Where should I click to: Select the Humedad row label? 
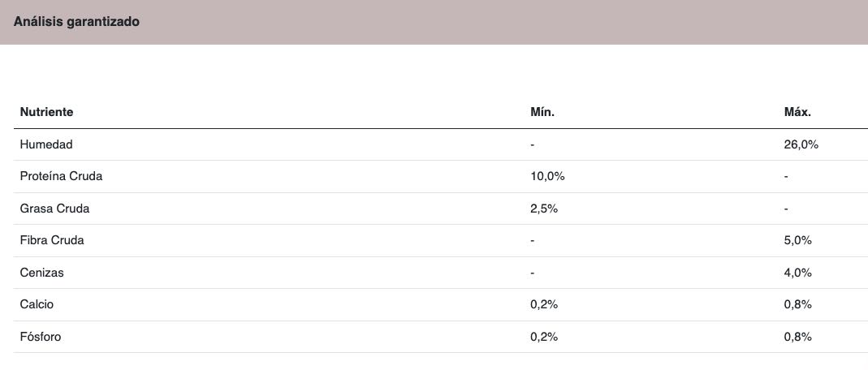(46, 144)
